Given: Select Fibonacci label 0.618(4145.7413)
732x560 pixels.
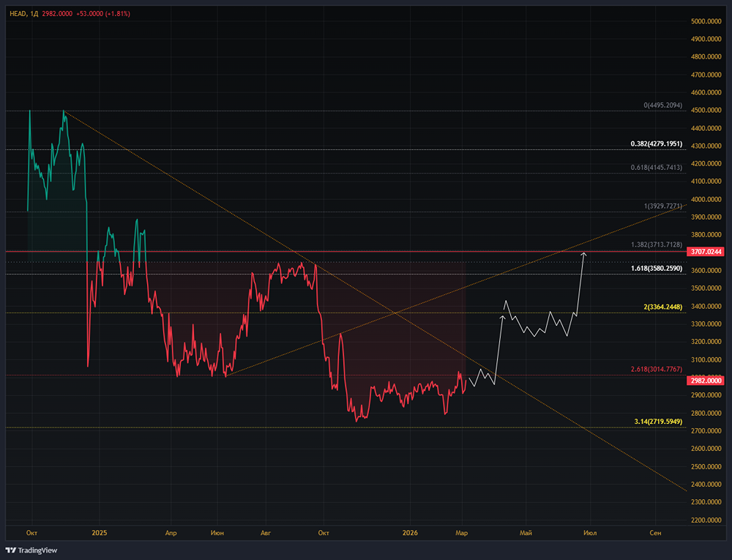Looking at the screenshot, I should [656, 168].
